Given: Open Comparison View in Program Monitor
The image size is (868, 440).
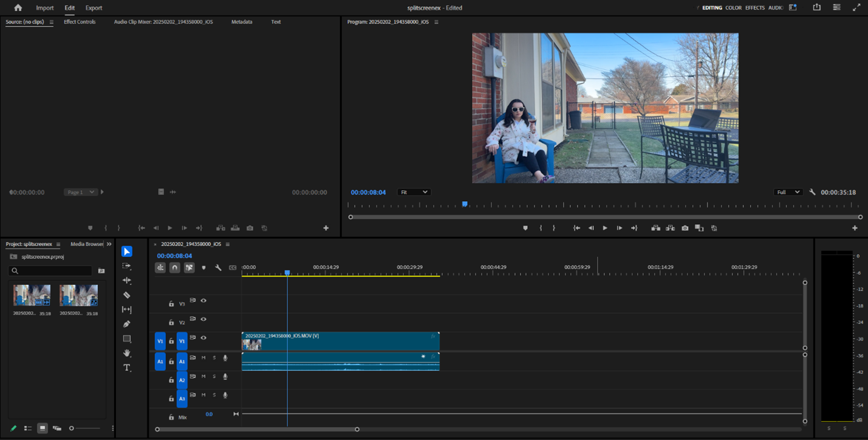Looking at the screenshot, I should point(699,228).
